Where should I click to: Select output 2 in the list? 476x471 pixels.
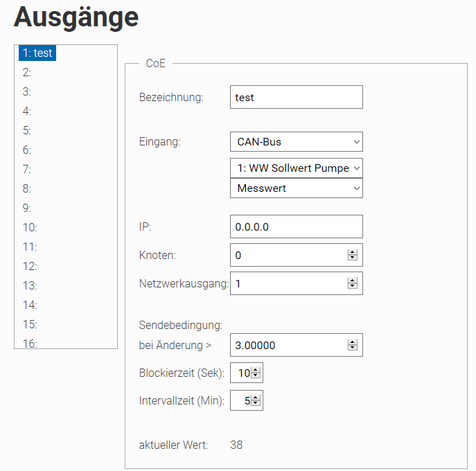pos(27,72)
